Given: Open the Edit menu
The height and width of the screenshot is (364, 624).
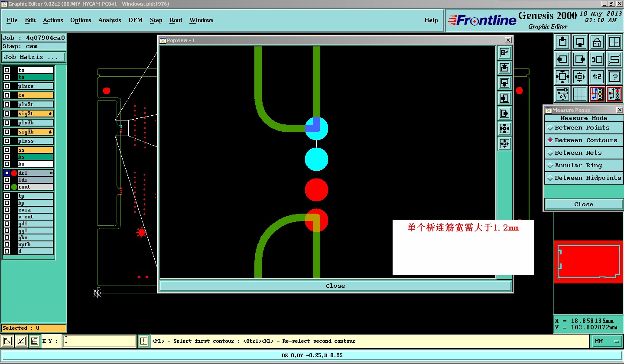Looking at the screenshot, I should tap(30, 20).
